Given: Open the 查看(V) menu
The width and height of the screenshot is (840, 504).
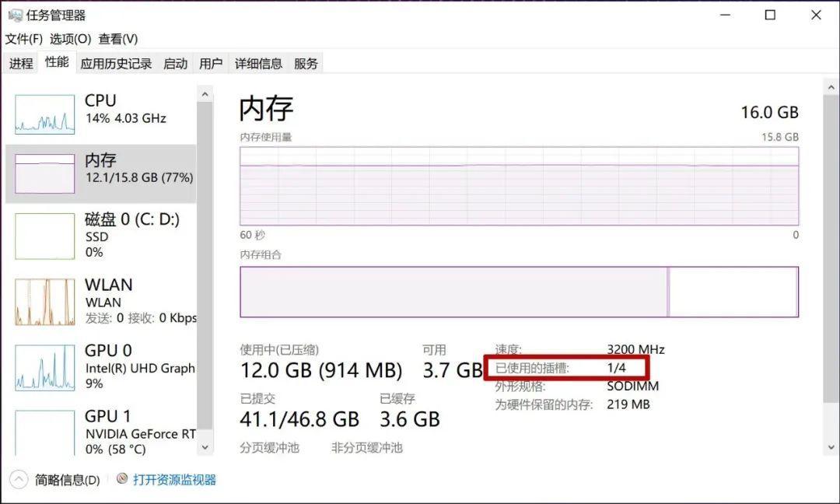Looking at the screenshot, I should pyautogui.click(x=118, y=37).
